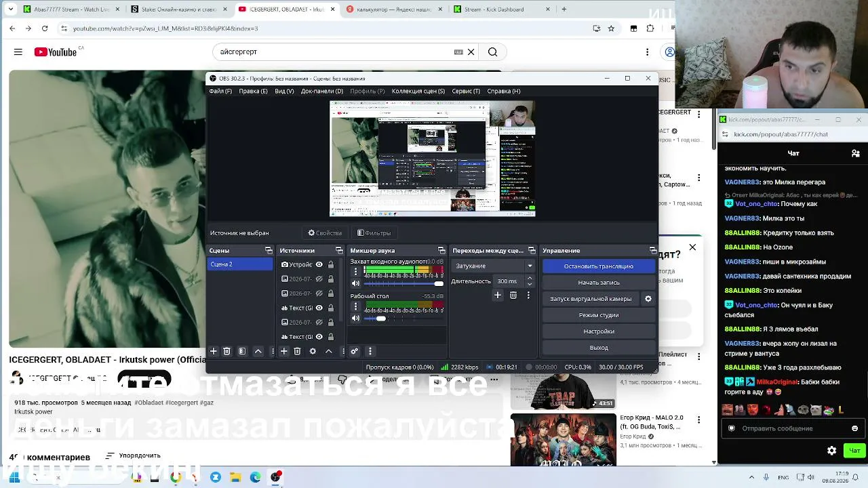Clear the YouTube search box text
Viewport: 868px width, 488px height.
[471, 52]
